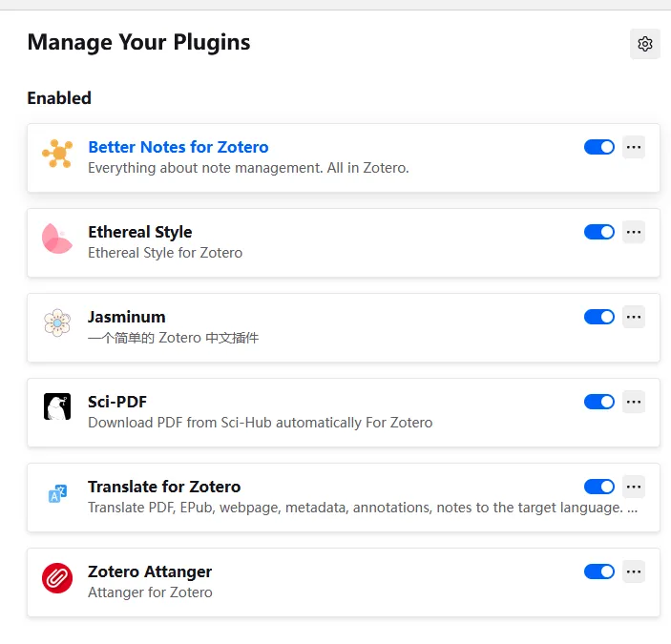Toggle the Zotero Attanger plugin off
Viewport: 671px width, 644px height.
coord(599,571)
